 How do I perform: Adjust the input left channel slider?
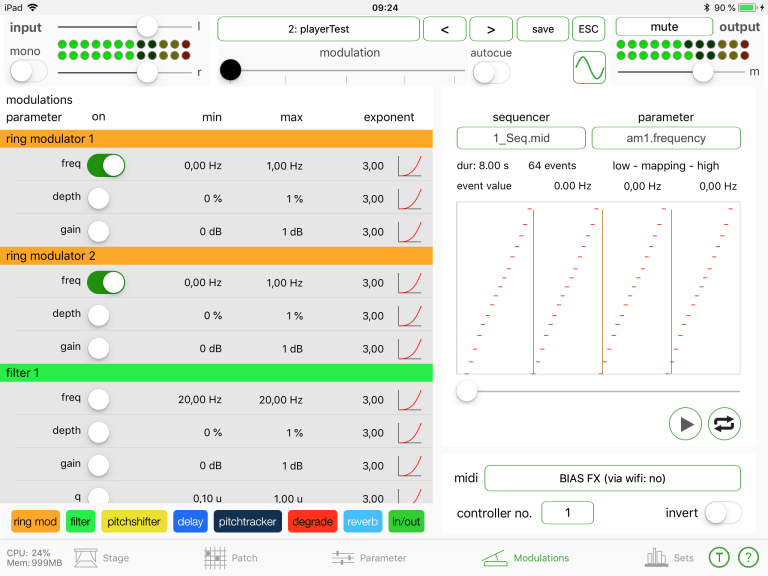point(146,26)
